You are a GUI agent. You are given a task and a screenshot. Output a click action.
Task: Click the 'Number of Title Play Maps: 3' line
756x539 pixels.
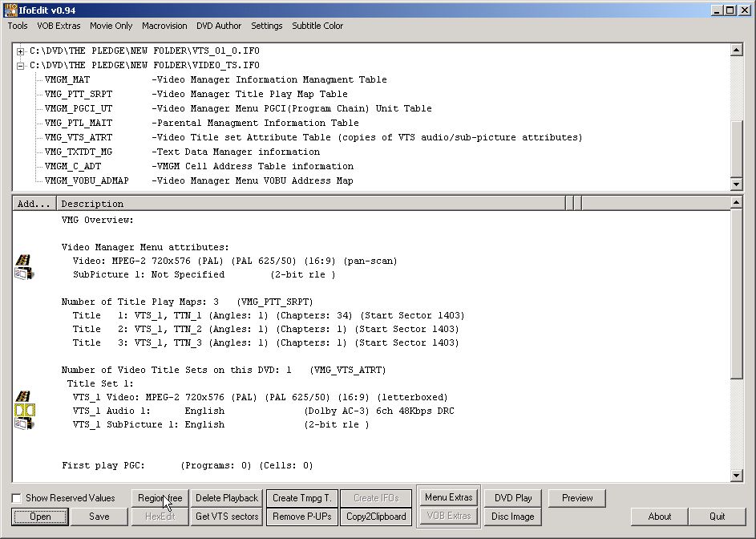click(x=187, y=302)
